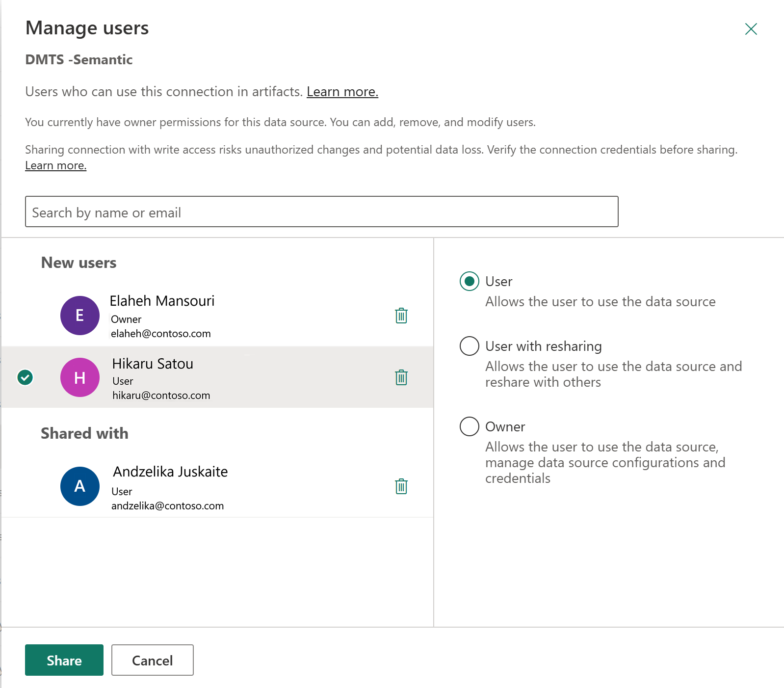Click Elaheh Mansouri's purple E avatar
This screenshot has width=784, height=688.
tap(80, 316)
